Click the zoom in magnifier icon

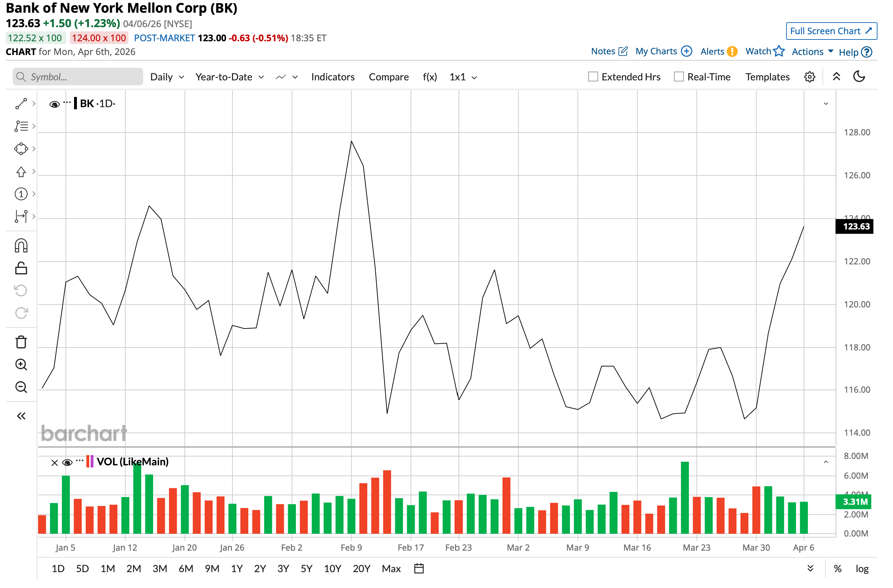21,365
